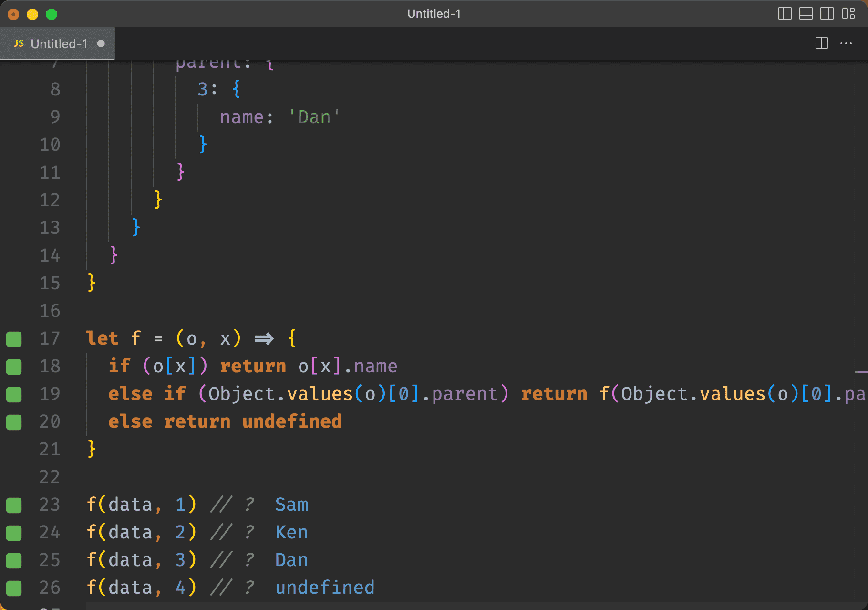The height and width of the screenshot is (610, 868).
Task: Click the change indicator beside line 24
Action: 14,532
